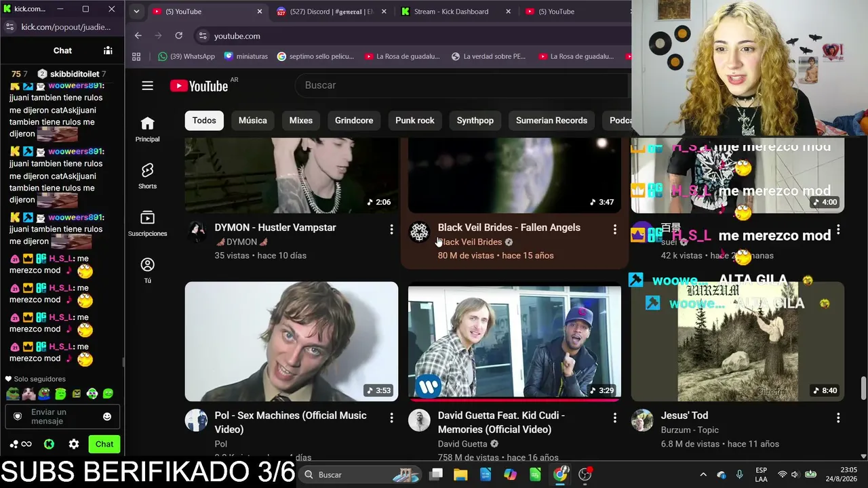Open Suscripciones in the YouTube sidebar
868x488 pixels.
[x=147, y=224]
